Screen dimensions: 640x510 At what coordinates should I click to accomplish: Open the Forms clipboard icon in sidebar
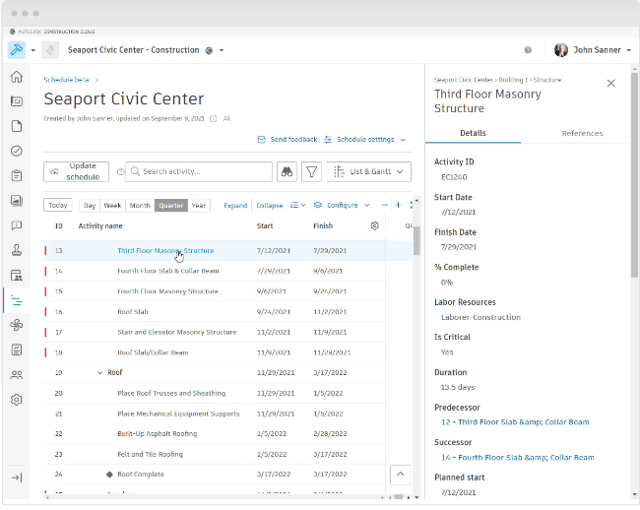[x=16, y=176]
